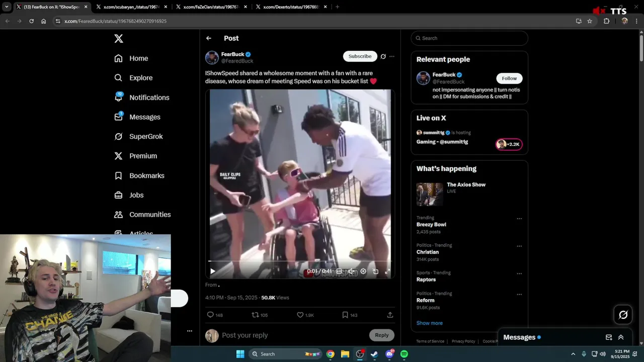This screenshot has width=644, height=362.
Task: Open @FearedBuck handle on post
Action: pyautogui.click(x=237, y=61)
